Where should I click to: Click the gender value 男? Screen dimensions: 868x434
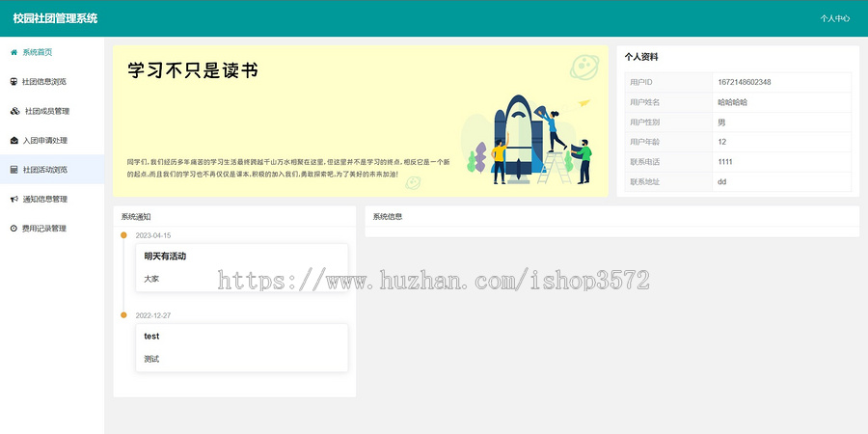[x=721, y=122]
